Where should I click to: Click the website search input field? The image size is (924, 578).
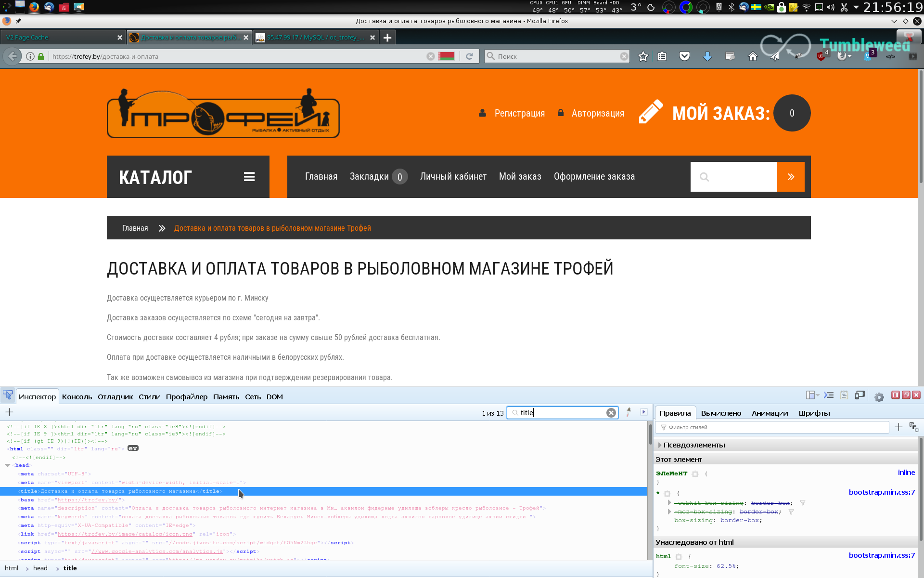click(733, 177)
